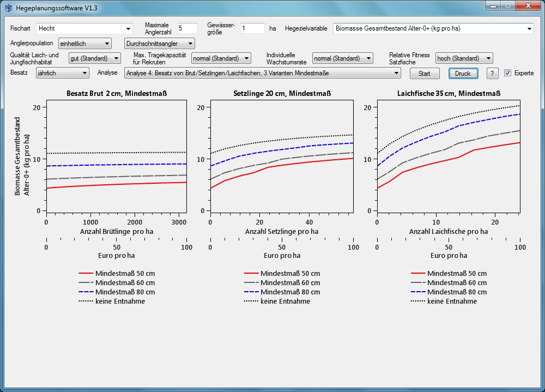
Task: Open the Analyse dropdown with Analyse 4
Action: click(x=263, y=73)
